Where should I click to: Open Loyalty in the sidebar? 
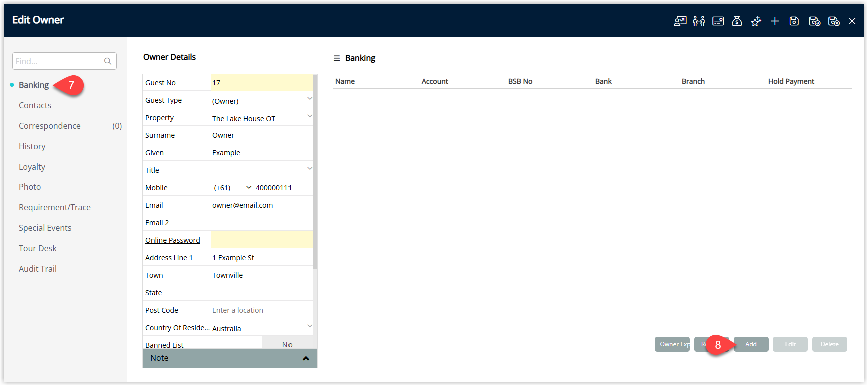(32, 167)
